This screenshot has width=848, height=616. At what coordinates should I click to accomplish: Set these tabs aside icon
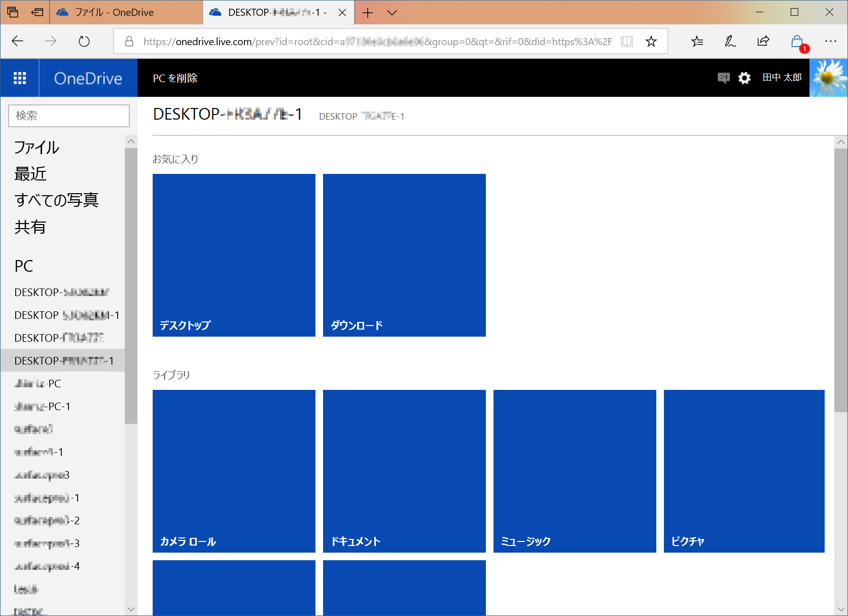(x=37, y=12)
